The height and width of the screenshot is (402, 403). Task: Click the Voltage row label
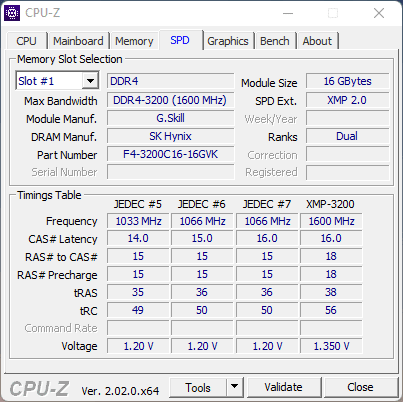coord(79,346)
